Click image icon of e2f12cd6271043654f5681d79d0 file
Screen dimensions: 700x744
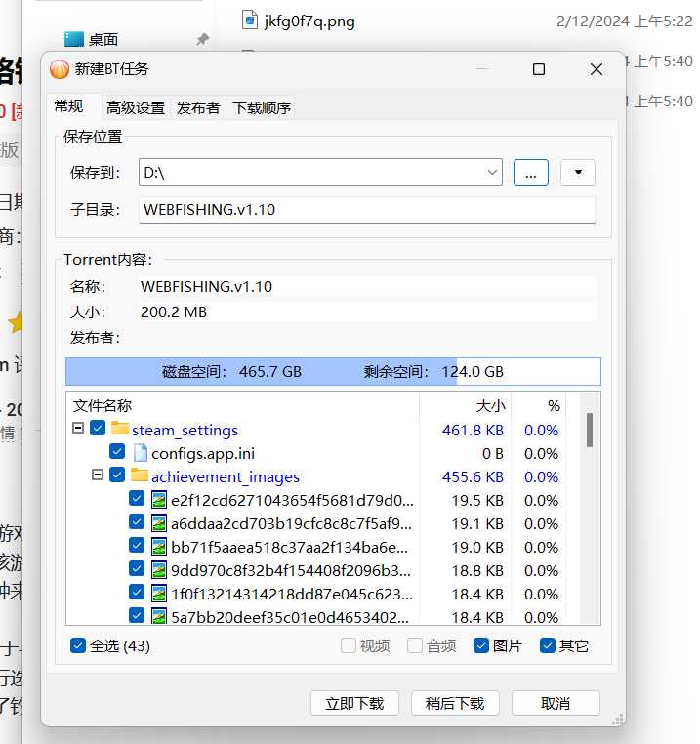tap(159, 500)
